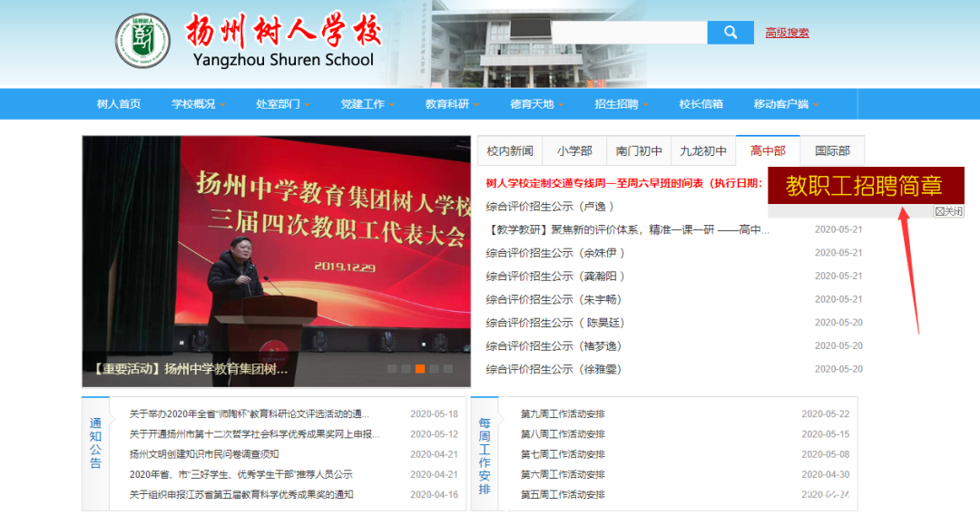Select the 高中部 tab

pos(768,151)
